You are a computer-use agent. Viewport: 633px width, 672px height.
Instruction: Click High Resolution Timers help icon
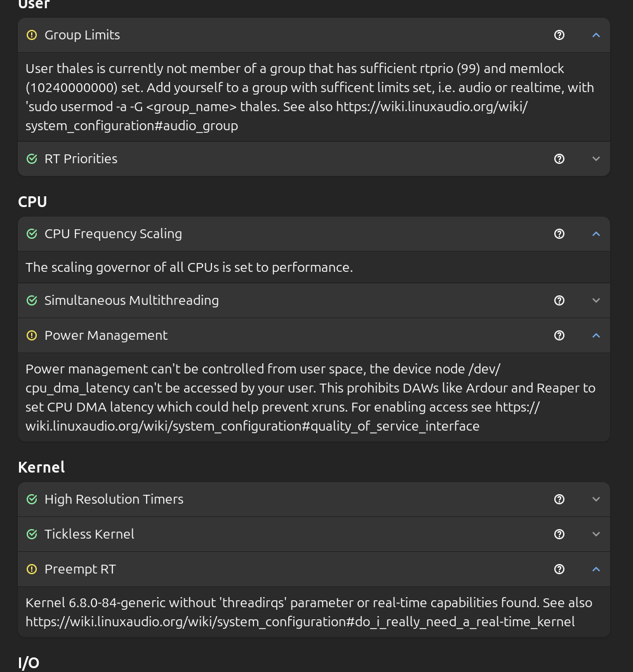point(559,499)
